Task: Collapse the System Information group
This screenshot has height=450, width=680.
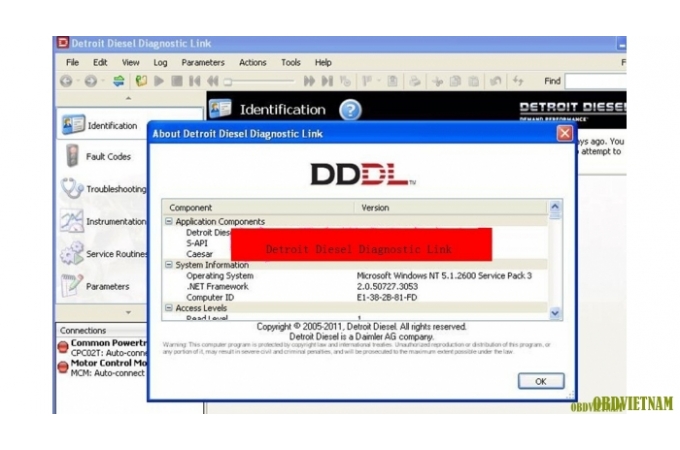Action: click(x=168, y=264)
